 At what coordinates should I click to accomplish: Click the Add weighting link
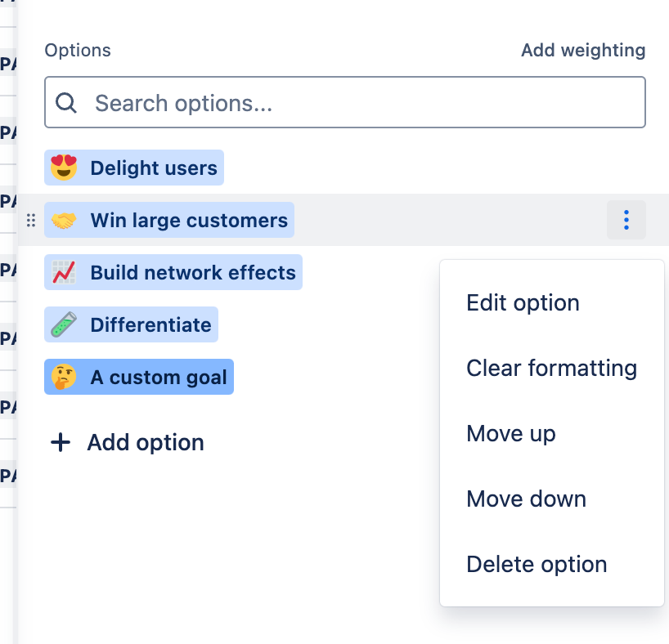pos(583,51)
